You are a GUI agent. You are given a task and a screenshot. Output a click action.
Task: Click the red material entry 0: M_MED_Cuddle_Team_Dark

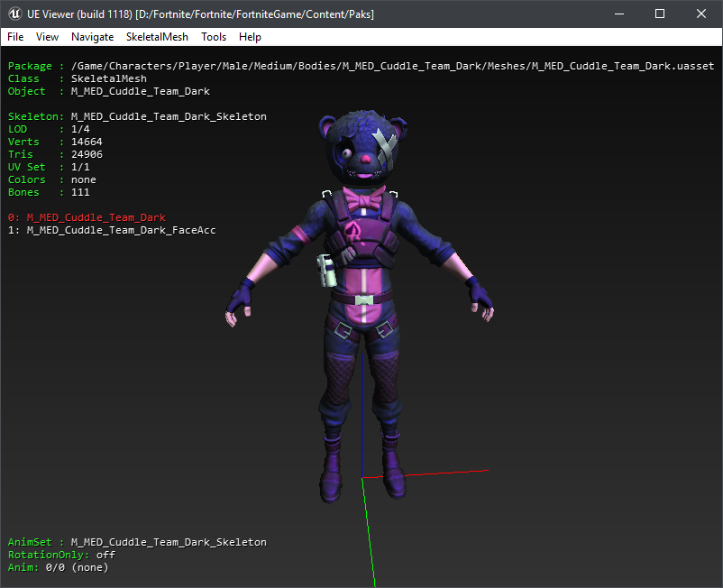pyautogui.click(x=87, y=217)
